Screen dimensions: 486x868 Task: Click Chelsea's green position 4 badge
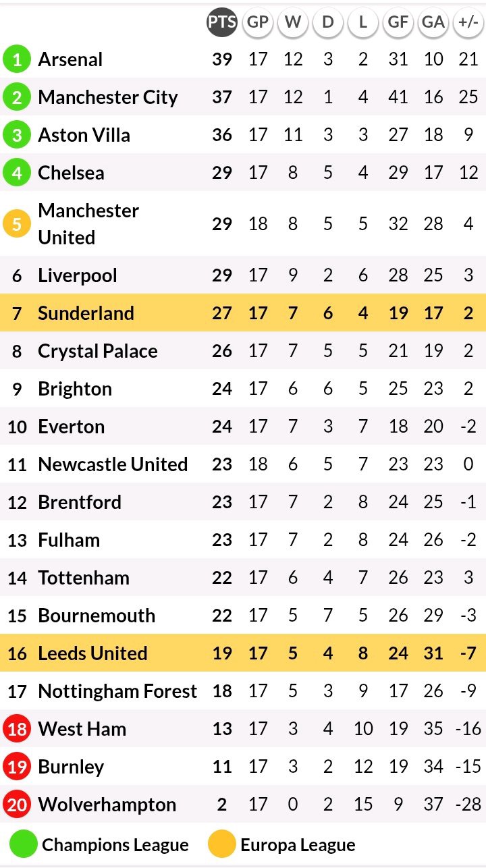coord(17,173)
